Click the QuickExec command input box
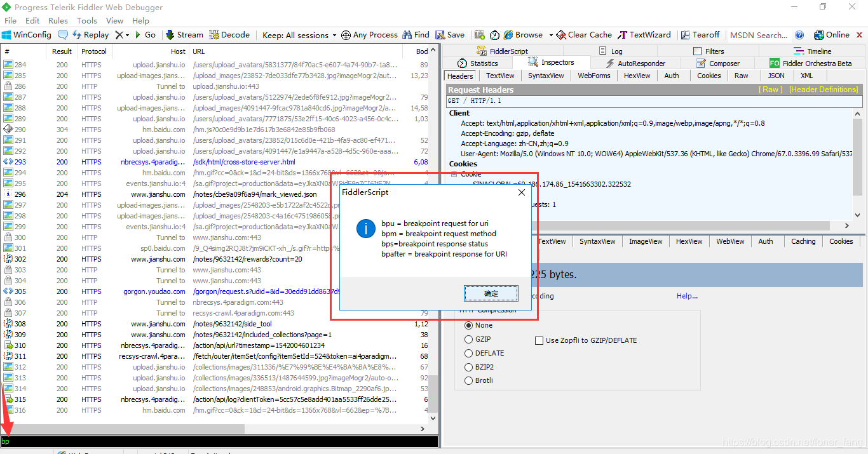The image size is (868, 454). tap(219, 441)
